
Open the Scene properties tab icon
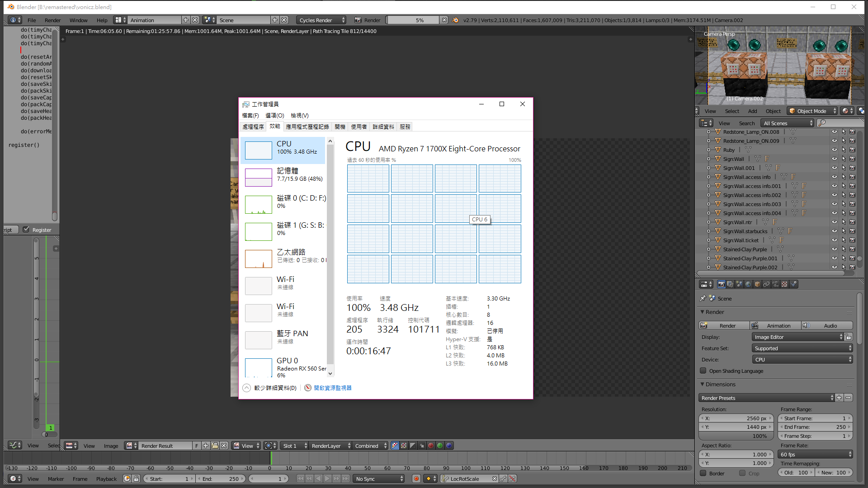[739, 284]
